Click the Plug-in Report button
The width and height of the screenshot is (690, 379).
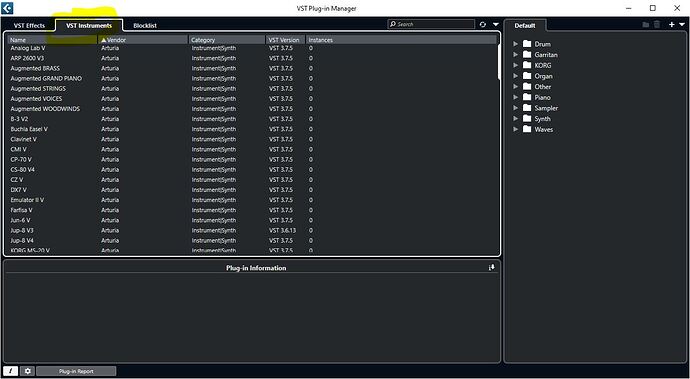coord(76,371)
